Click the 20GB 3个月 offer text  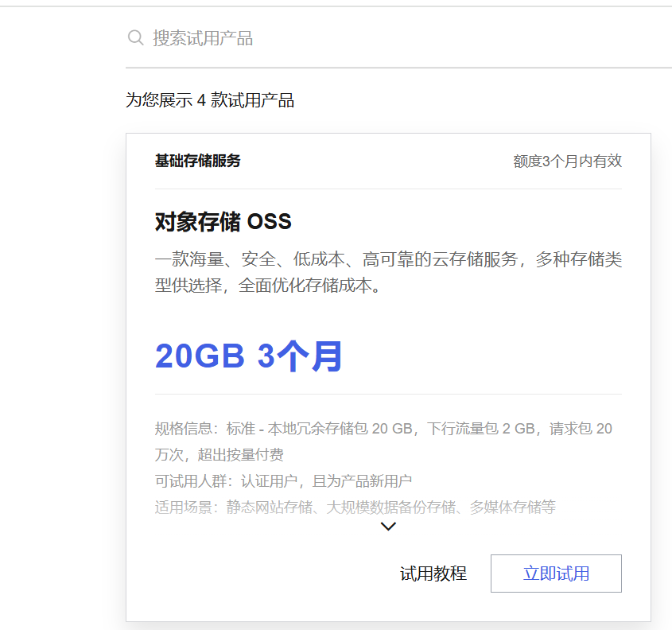click(x=249, y=356)
